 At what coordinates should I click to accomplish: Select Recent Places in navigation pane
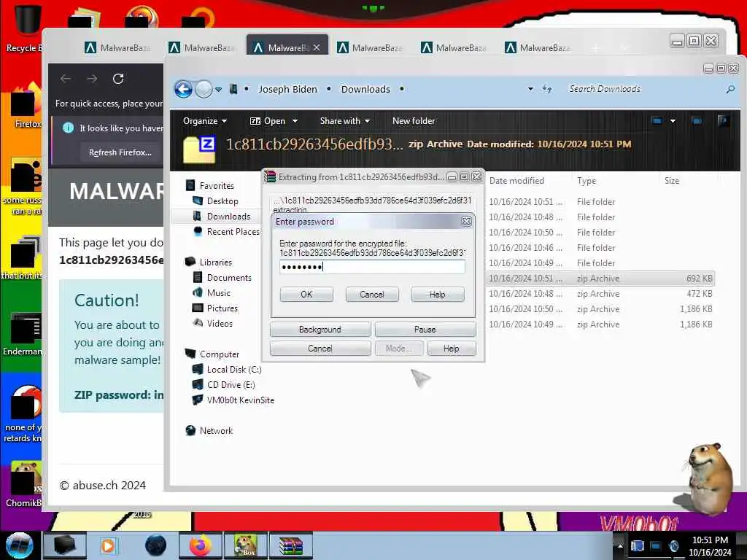(233, 231)
